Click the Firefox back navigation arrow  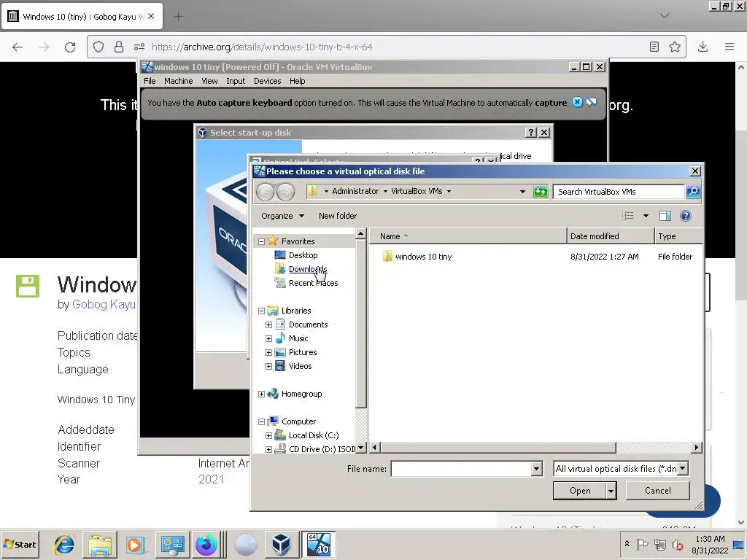[18, 47]
